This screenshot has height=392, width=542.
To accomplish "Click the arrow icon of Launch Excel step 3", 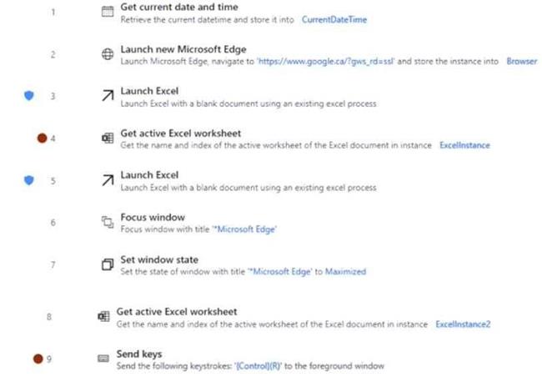I will [108, 95].
